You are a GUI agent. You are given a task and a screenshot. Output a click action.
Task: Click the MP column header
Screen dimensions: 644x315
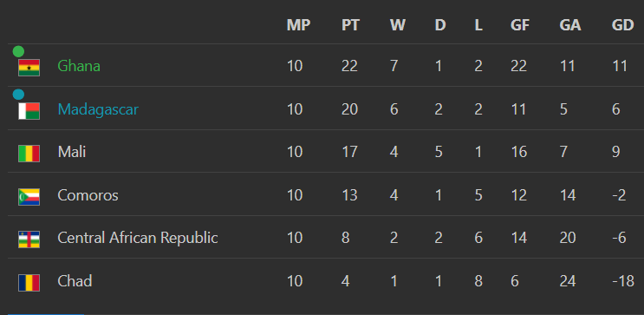(x=298, y=25)
